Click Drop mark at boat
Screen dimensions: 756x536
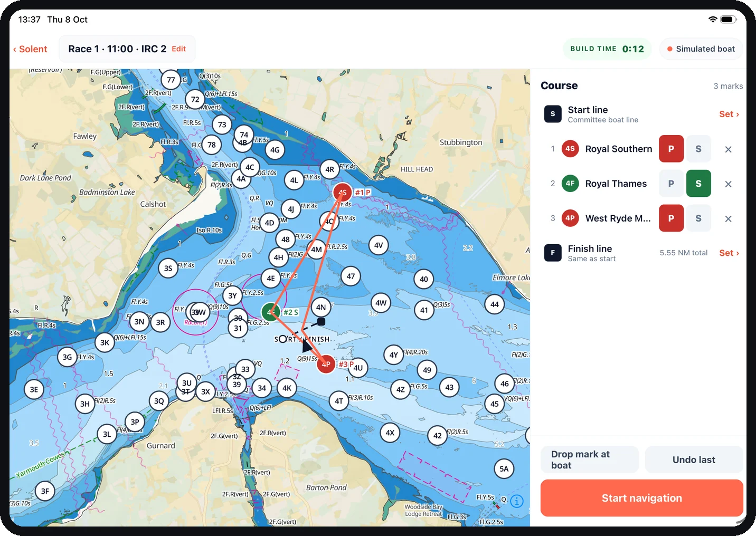(x=589, y=460)
